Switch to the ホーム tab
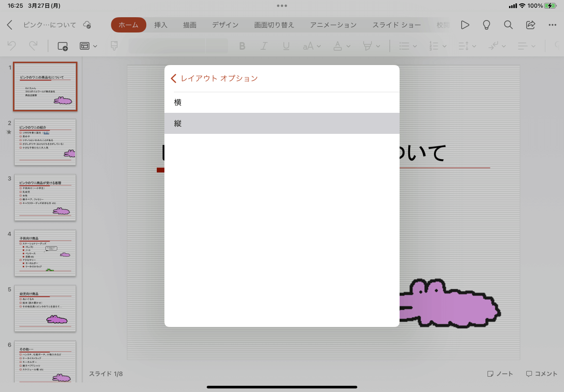The width and height of the screenshot is (564, 392). coord(129,25)
